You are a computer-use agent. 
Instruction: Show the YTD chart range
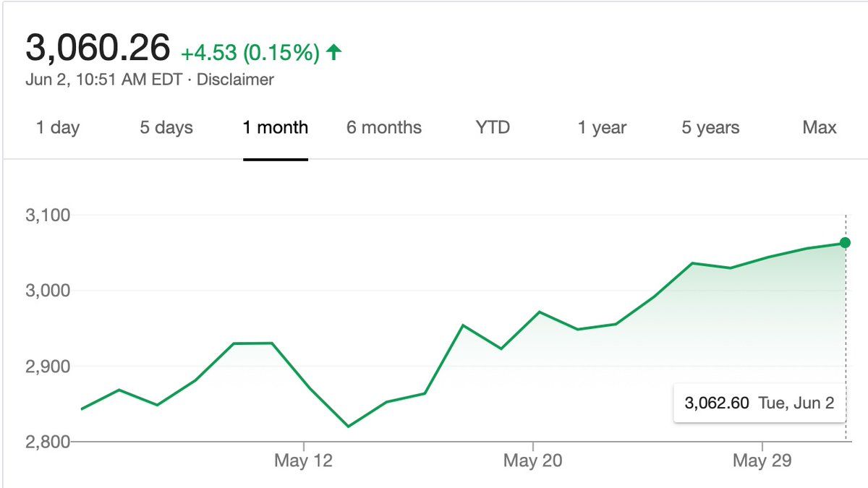[x=493, y=128]
